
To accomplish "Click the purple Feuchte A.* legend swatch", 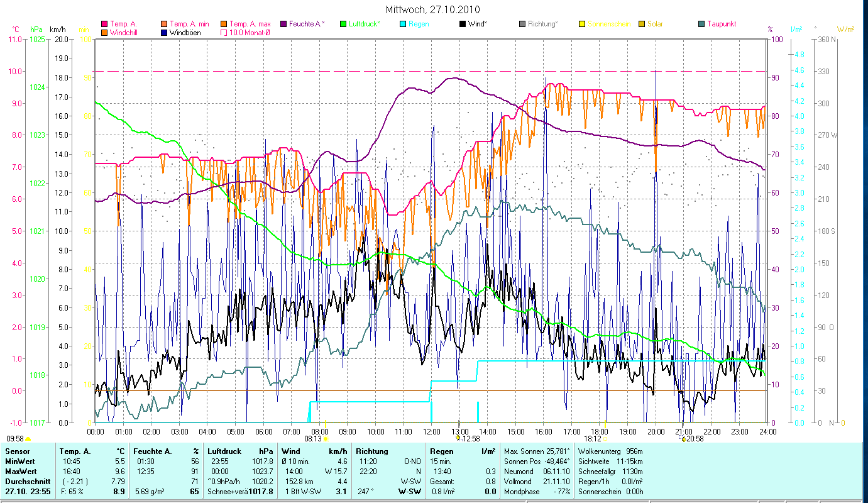I will tap(283, 24).
